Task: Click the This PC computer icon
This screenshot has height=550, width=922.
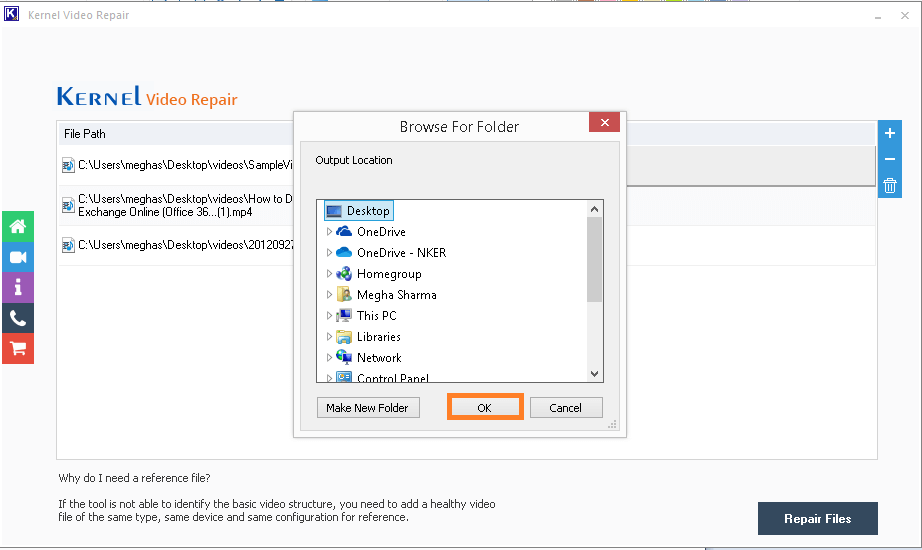Action: coord(344,315)
